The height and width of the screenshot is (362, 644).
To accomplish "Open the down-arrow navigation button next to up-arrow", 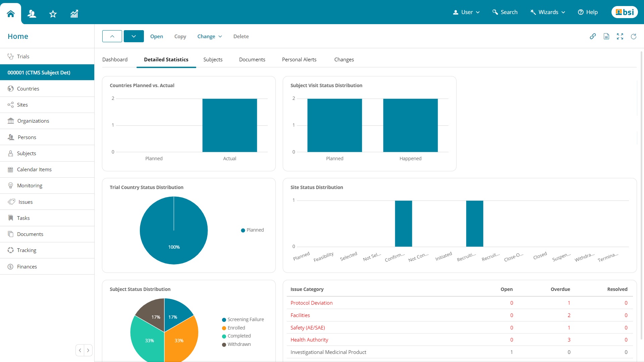I will point(133,36).
